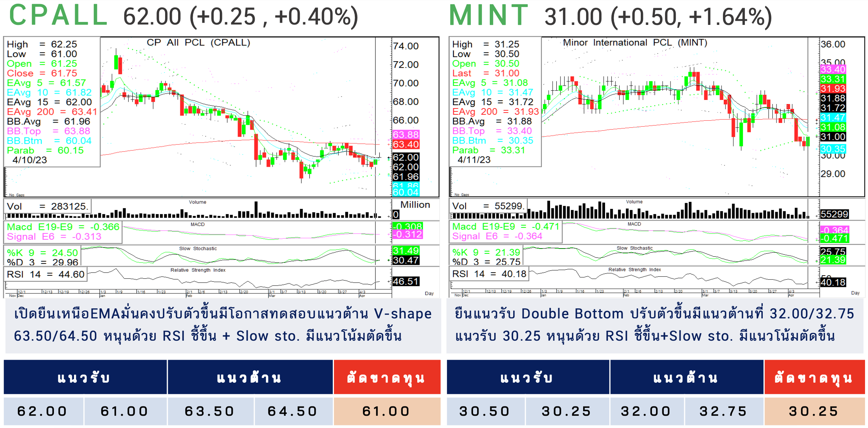This screenshot has height=428, width=868.
Task: Click CPALL High = 62.25 value
Action: (x=42, y=44)
